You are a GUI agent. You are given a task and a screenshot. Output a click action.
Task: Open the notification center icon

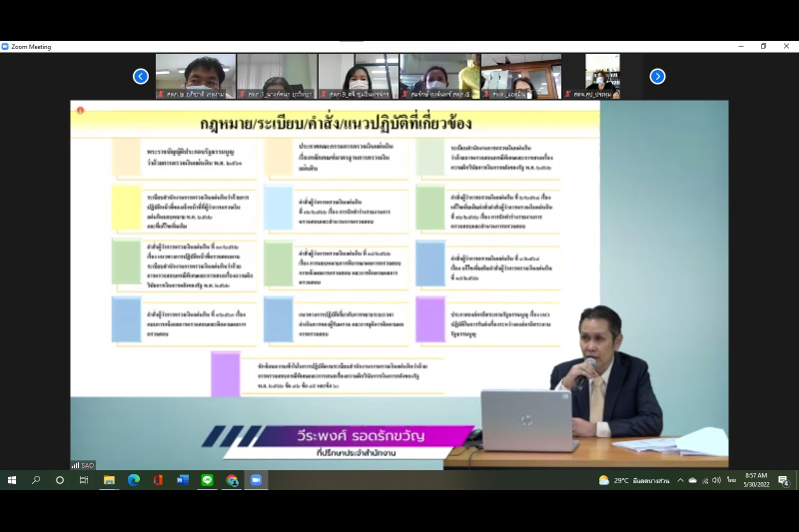[783, 480]
